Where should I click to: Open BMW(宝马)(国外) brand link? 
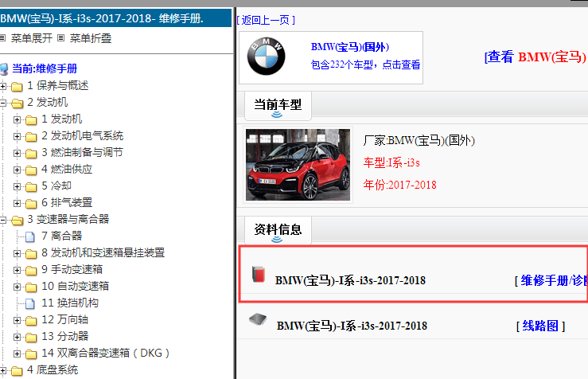(350, 47)
